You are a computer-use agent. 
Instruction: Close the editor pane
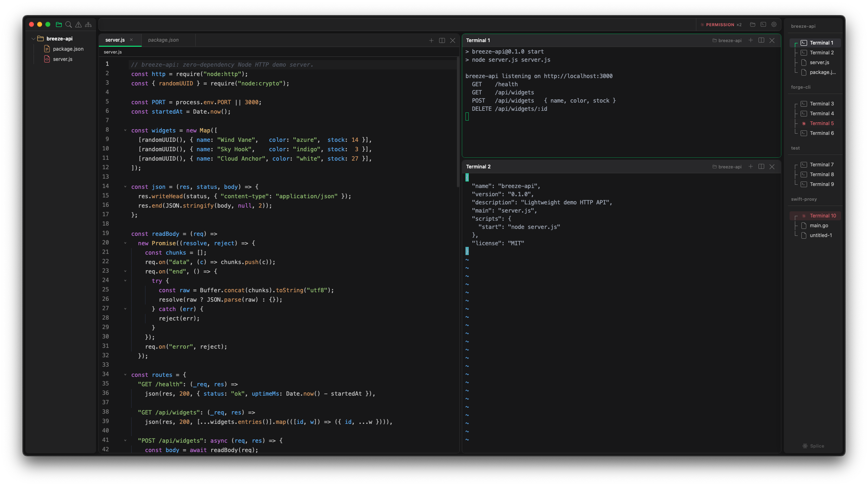click(452, 40)
